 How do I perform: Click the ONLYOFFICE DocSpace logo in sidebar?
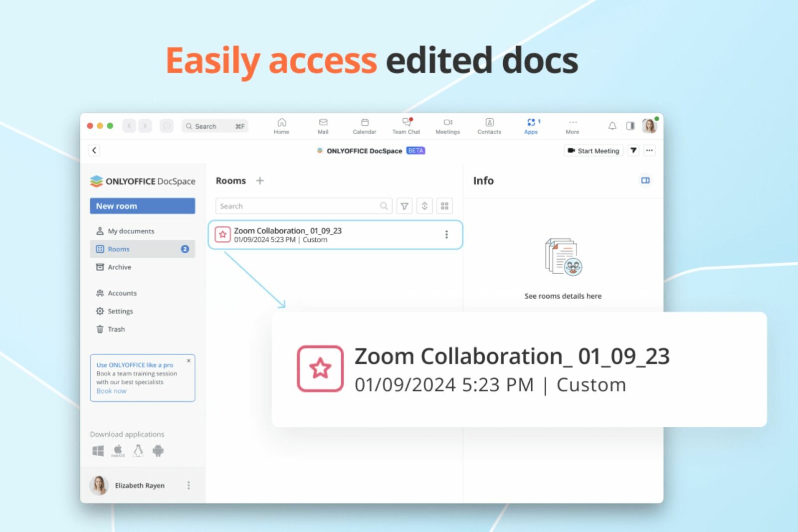point(143,181)
